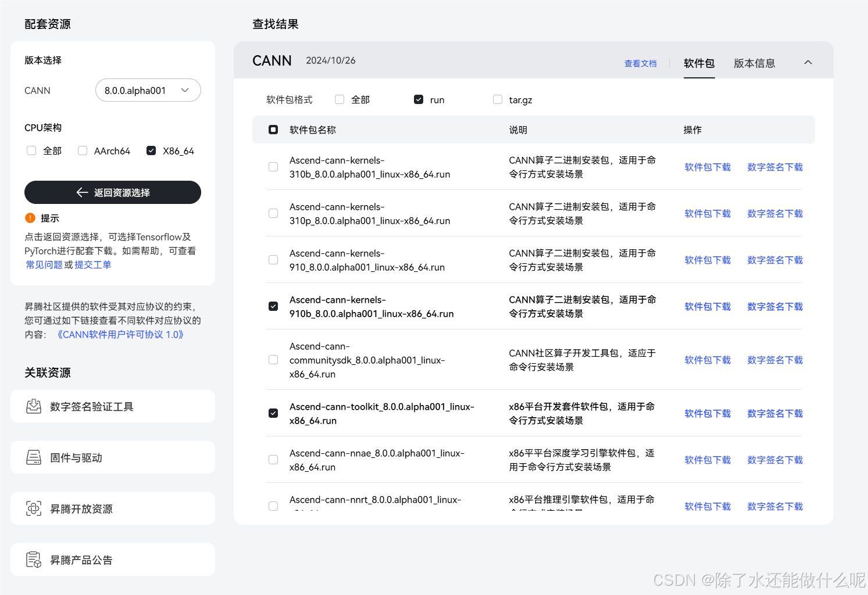The width and height of the screenshot is (868, 595).
Task: Uncheck the run package format checkbox
Action: [x=419, y=99]
